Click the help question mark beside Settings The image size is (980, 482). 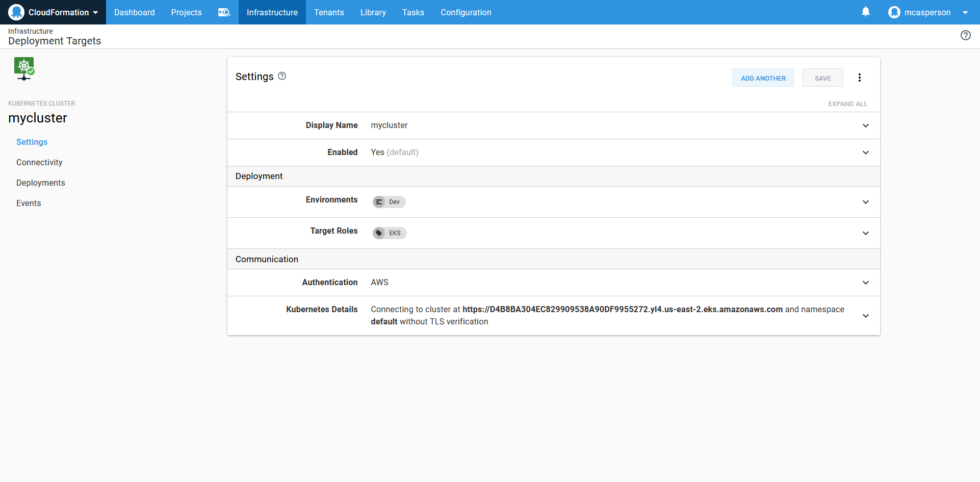282,76
